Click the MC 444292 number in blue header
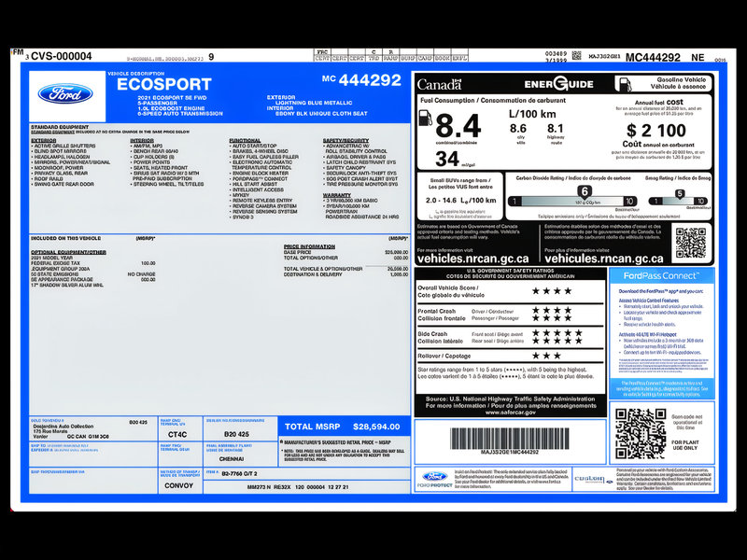747x560 pixels. click(361, 80)
